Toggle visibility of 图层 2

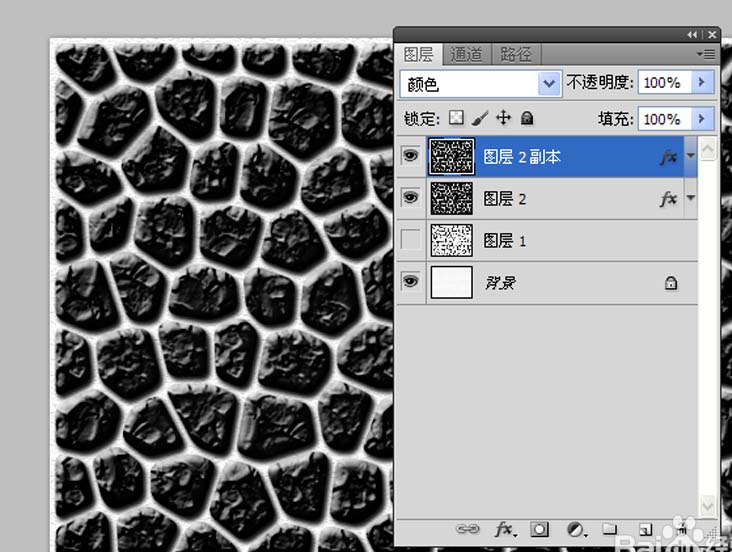coord(410,198)
